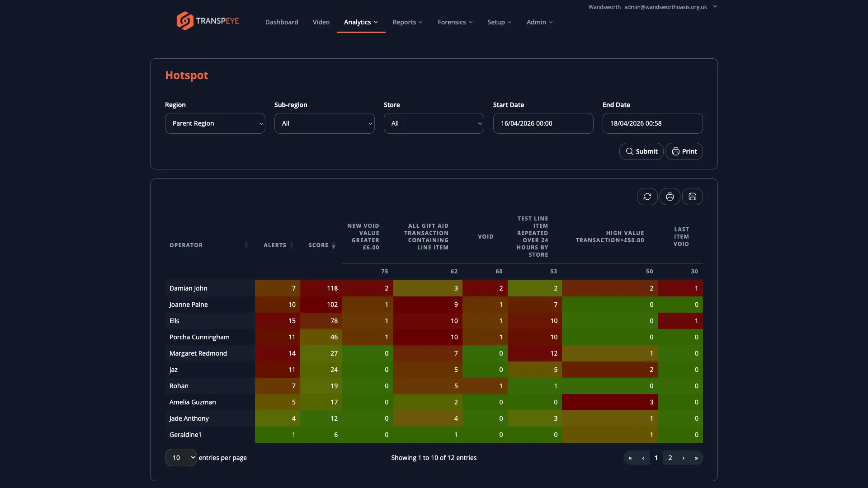Toggle sorting on the Alerts column

[x=292, y=245]
